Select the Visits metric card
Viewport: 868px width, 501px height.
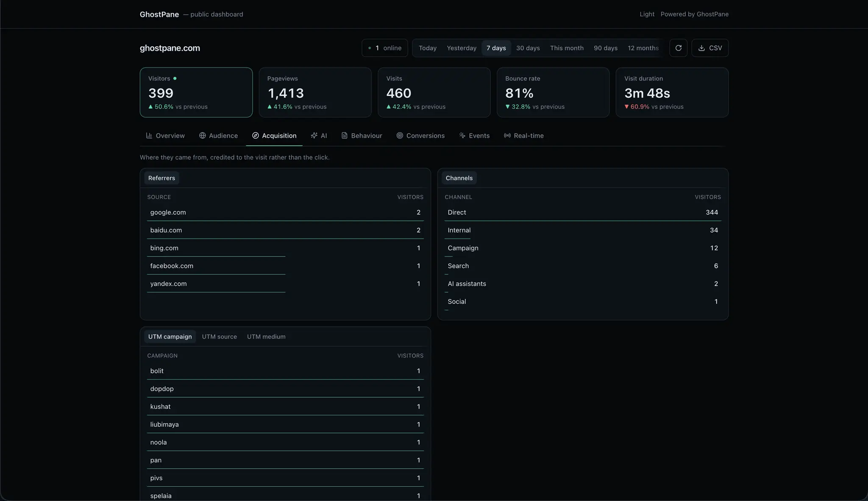434,92
